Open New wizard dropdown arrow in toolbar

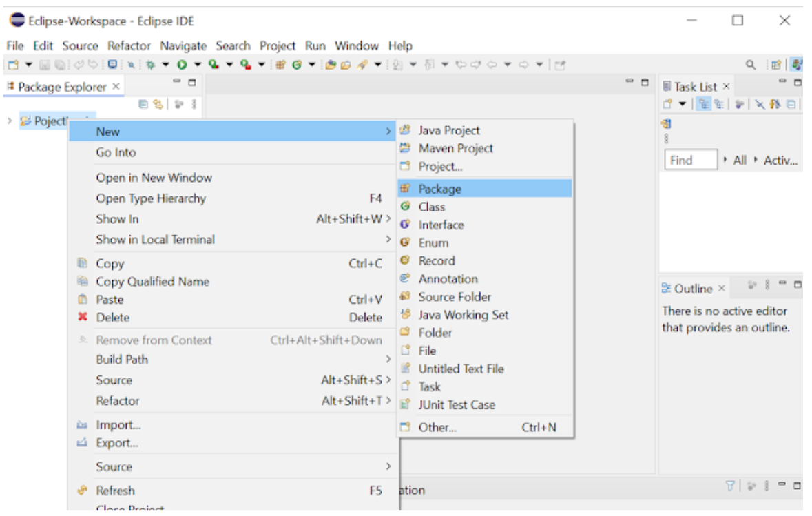28,65
